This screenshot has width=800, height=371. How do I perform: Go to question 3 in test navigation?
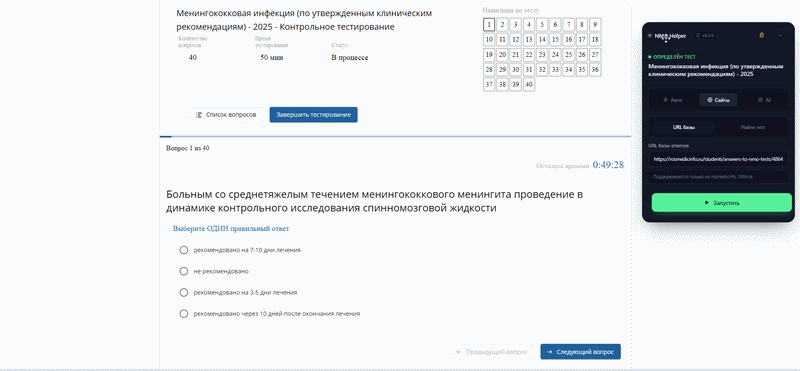coord(515,24)
